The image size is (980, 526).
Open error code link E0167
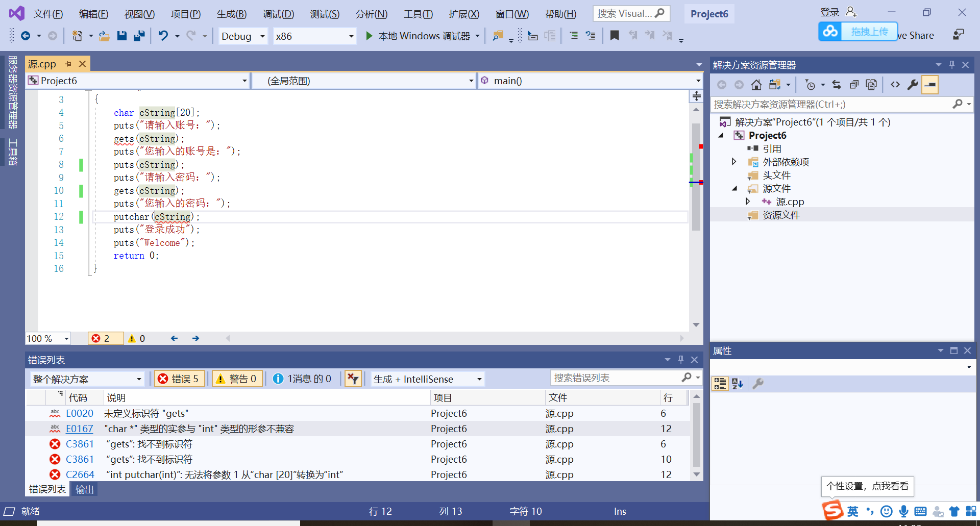click(80, 429)
